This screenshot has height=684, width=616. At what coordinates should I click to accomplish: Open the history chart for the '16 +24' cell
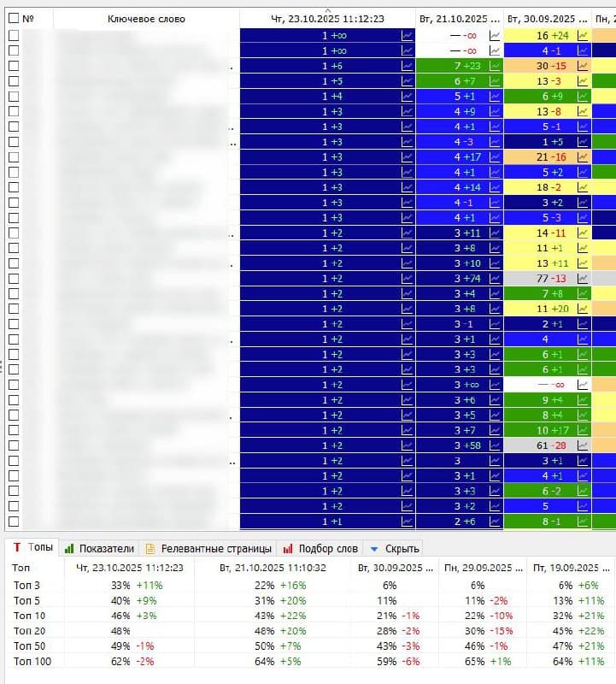tap(583, 36)
